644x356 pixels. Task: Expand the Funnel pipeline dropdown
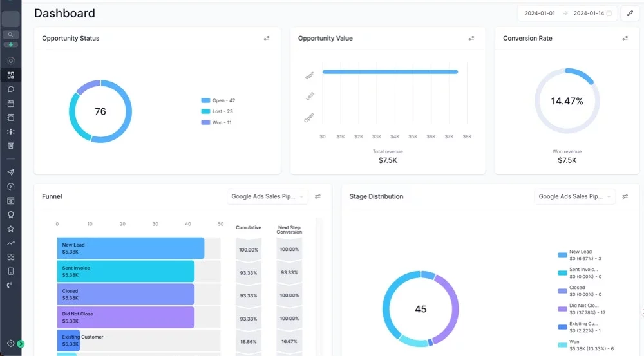[x=268, y=196]
